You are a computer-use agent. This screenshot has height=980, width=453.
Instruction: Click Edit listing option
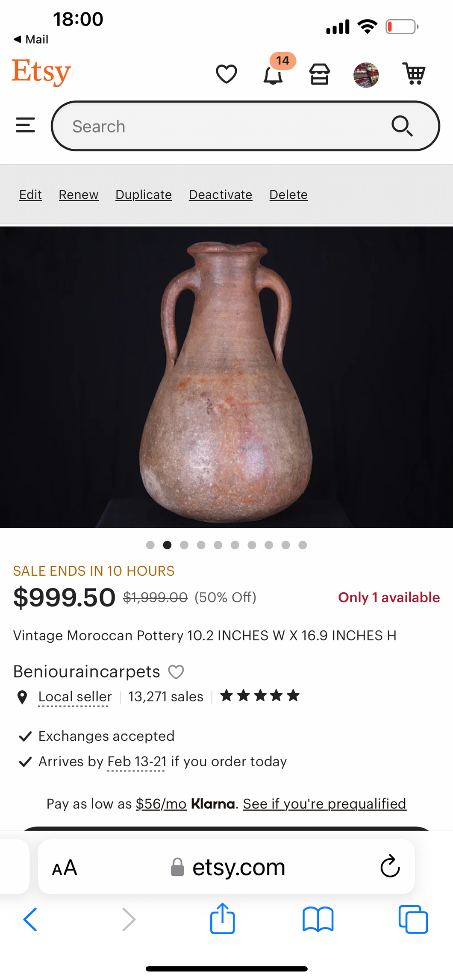coord(30,195)
